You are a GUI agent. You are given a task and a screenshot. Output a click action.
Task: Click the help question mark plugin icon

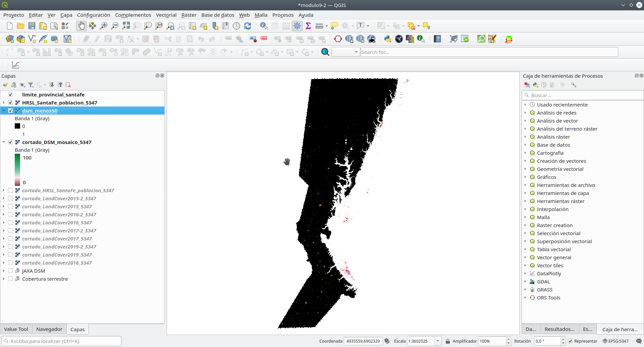[437, 39]
